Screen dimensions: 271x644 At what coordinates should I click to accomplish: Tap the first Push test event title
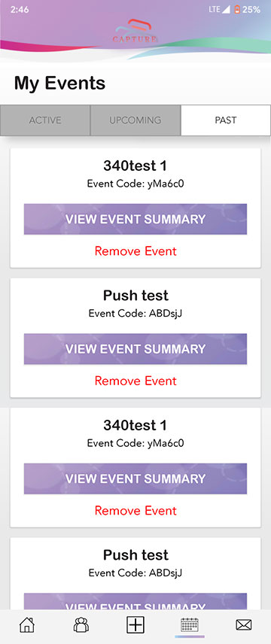[135, 296]
